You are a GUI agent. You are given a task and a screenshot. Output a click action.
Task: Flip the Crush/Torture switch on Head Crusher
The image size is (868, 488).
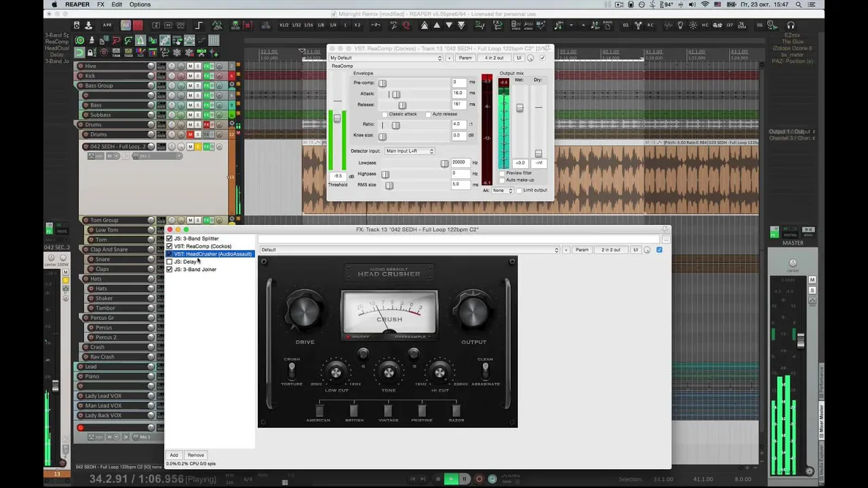coord(292,371)
